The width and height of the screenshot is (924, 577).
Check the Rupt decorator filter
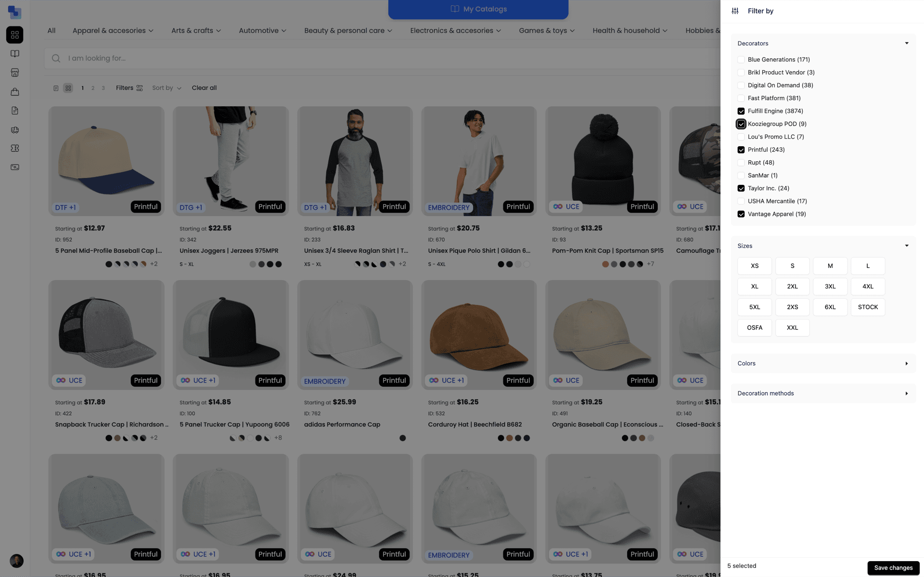(x=741, y=163)
